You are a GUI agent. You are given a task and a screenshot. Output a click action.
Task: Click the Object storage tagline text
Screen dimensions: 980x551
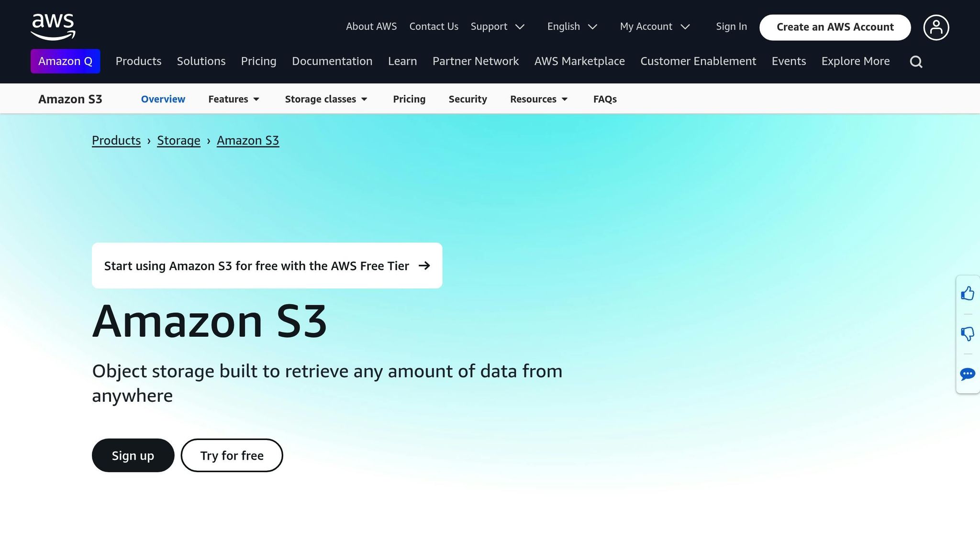coord(327,383)
